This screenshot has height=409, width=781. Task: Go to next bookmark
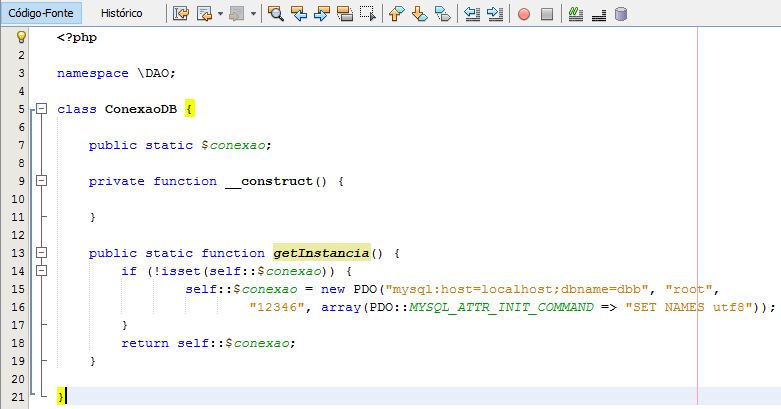pos(419,13)
